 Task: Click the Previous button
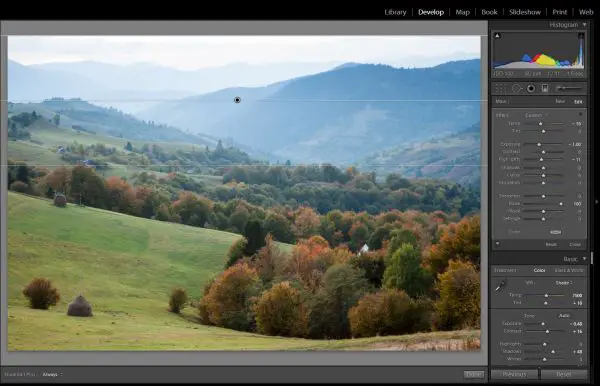click(x=514, y=374)
